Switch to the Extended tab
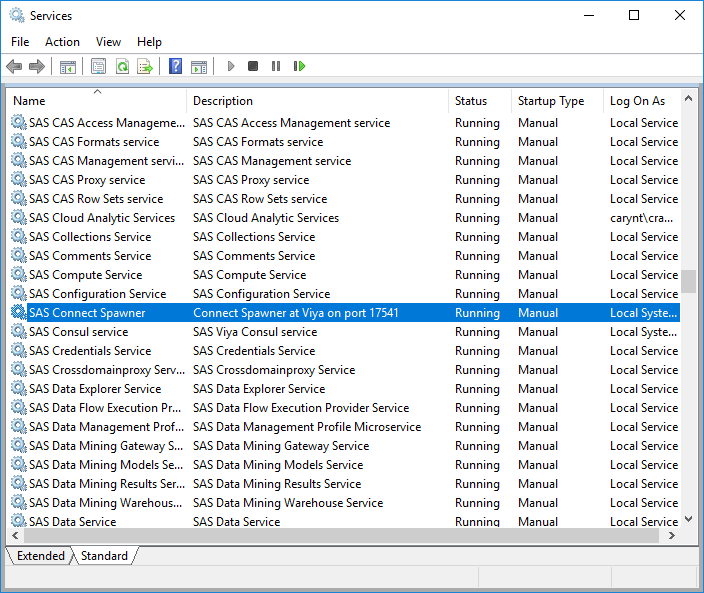 point(40,556)
